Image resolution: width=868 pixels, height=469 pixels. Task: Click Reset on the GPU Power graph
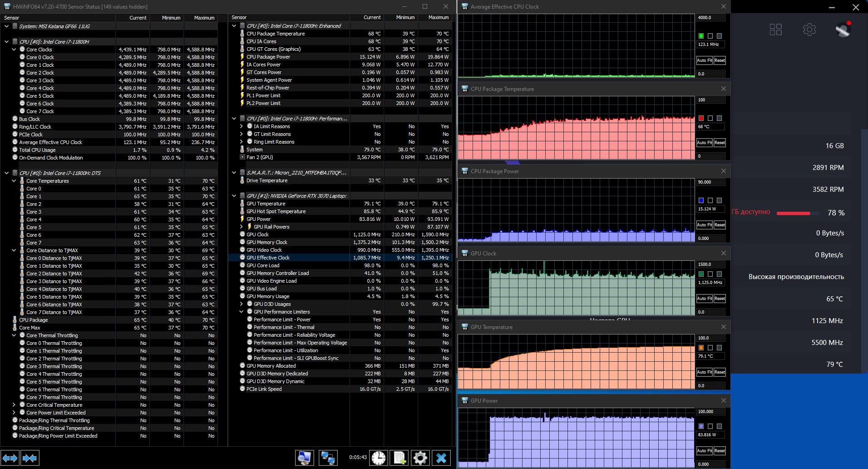(720, 451)
